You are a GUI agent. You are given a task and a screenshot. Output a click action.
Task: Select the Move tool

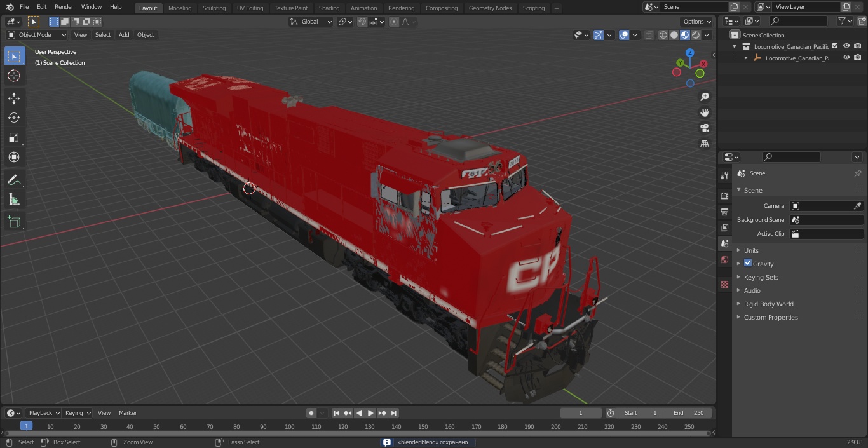[14, 98]
